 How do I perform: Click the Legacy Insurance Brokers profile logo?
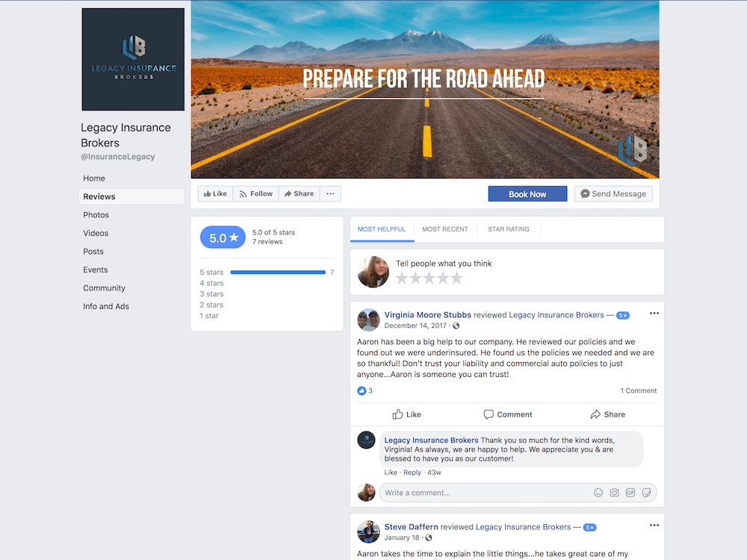[x=133, y=59]
